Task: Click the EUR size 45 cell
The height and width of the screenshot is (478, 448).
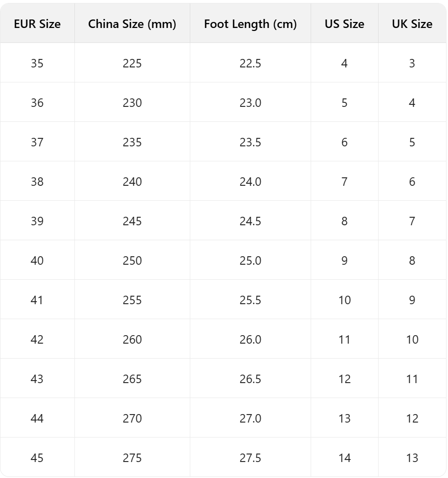Action: (37, 458)
